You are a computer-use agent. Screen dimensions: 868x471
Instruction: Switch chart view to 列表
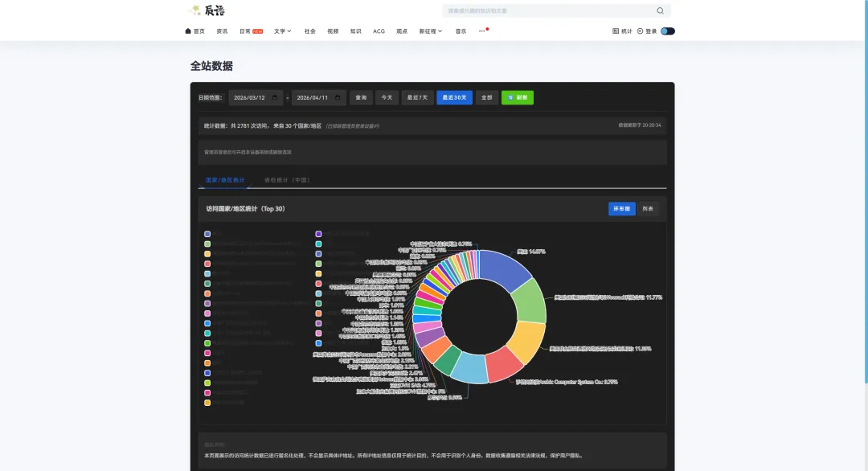click(649, 209)
